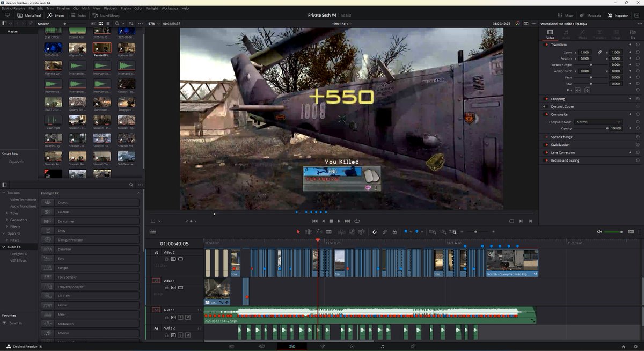Toggle the Inspector panel button
This screenshot has height=351, width=644.
click(617, 16)
